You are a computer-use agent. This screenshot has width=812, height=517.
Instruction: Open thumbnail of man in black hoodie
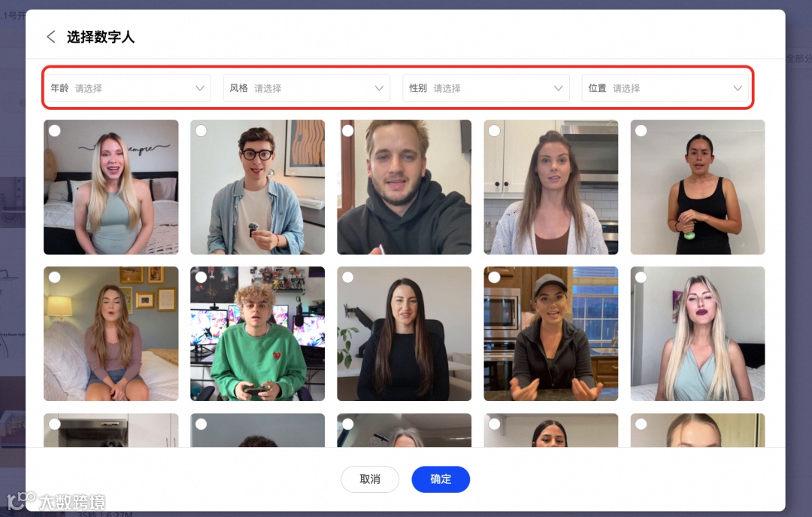404,187
